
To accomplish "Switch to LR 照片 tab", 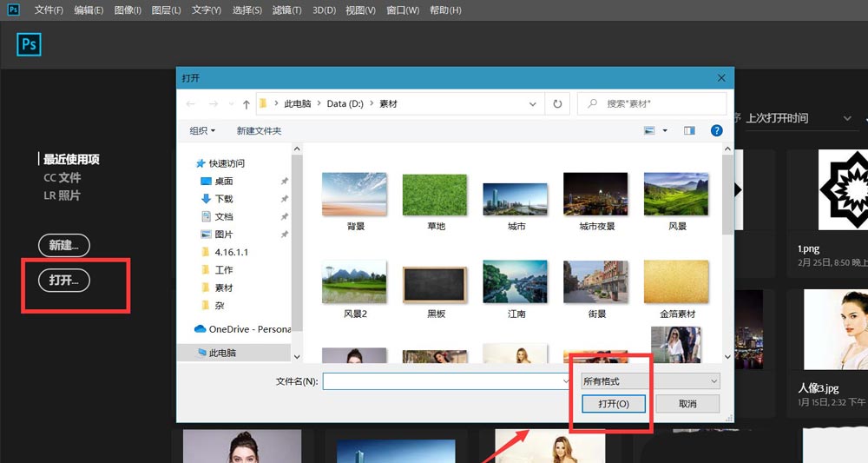I will point(62,195).
